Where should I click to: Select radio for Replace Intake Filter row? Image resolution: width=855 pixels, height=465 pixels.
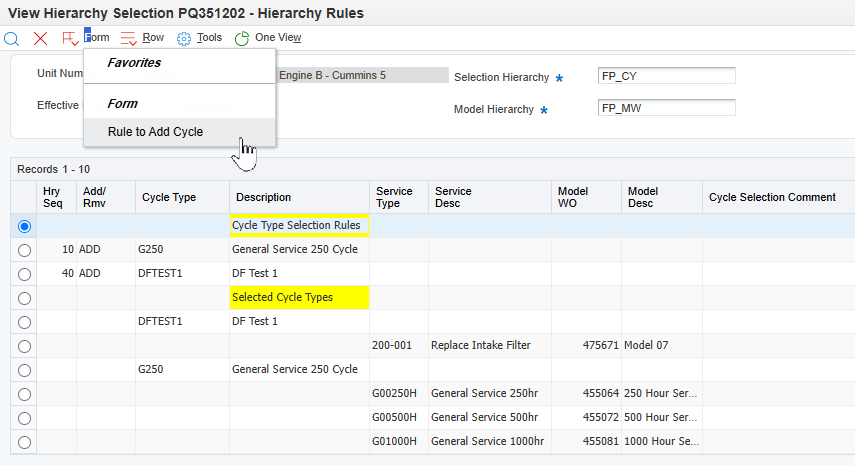point(24,346)
